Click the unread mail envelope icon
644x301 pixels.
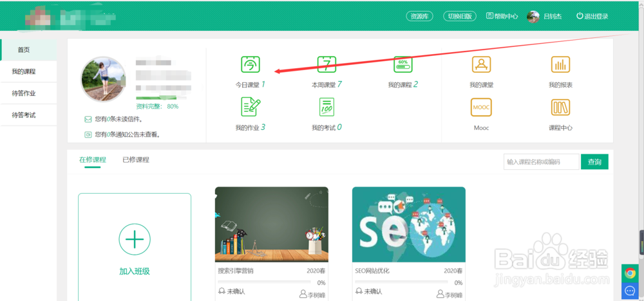point(88,120)
